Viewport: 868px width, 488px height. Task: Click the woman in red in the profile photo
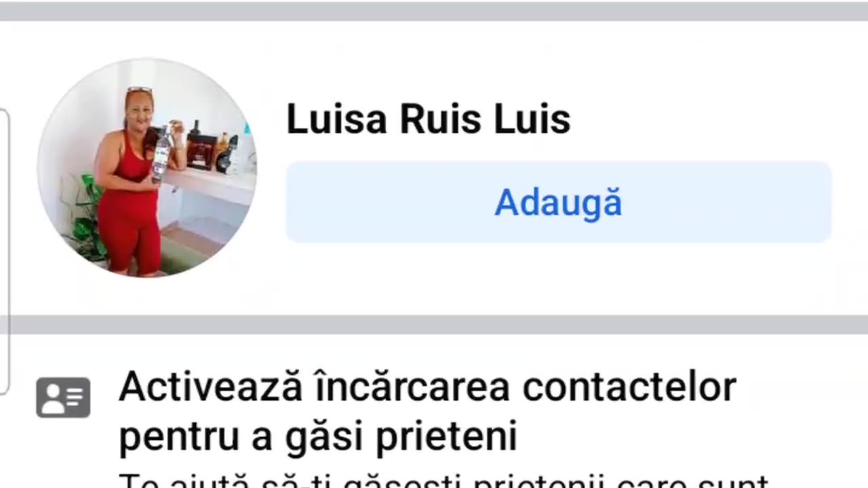(x=132, y=183)
